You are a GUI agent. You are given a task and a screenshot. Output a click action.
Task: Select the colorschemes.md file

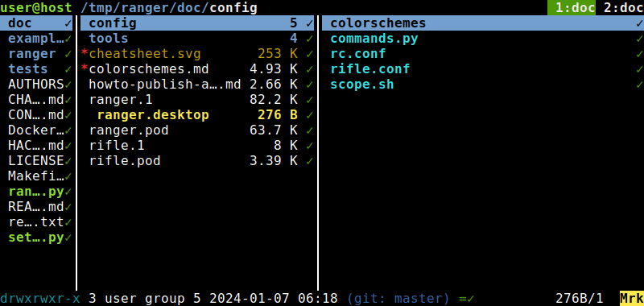point(197,69)
